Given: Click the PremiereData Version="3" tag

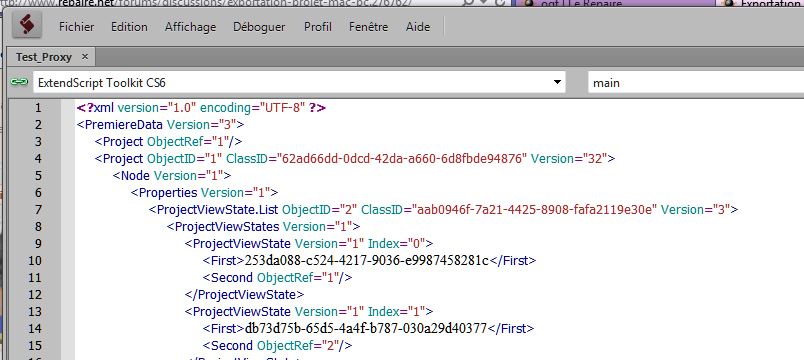Looking at the screenshot, I should pos(160,125).
